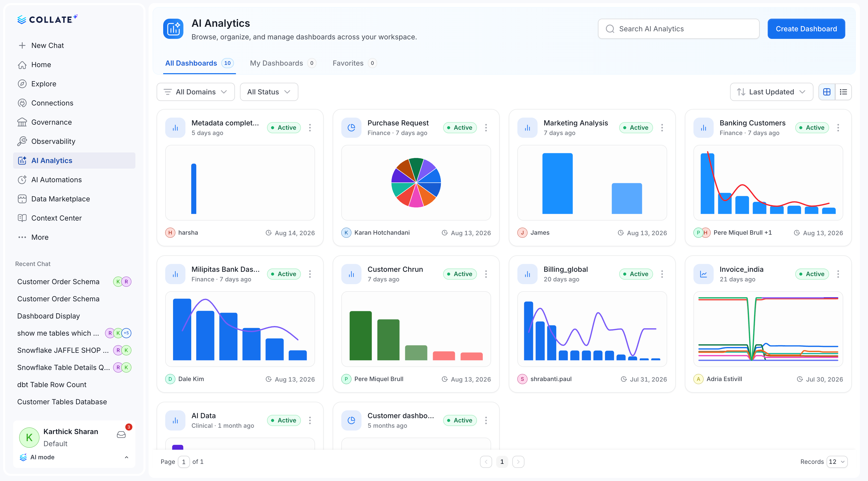Open Marketing Analysis chart preview

click(x=592, y=183)
